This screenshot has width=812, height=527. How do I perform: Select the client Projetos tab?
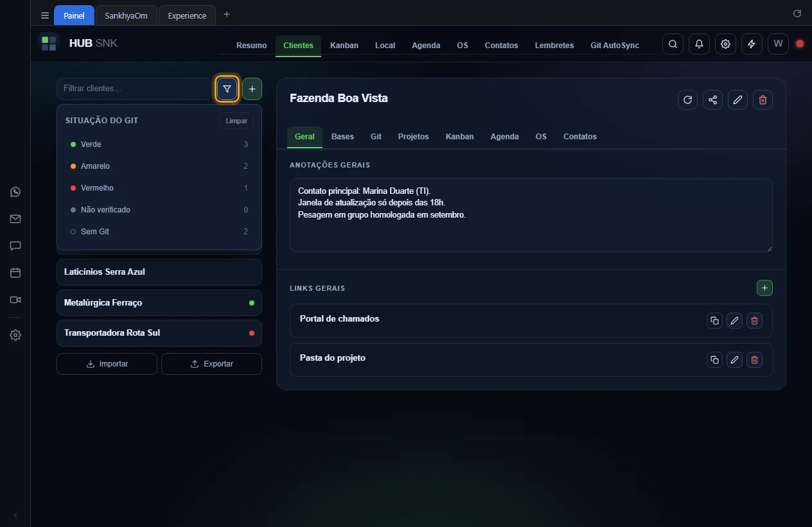[x=413, y=137]
